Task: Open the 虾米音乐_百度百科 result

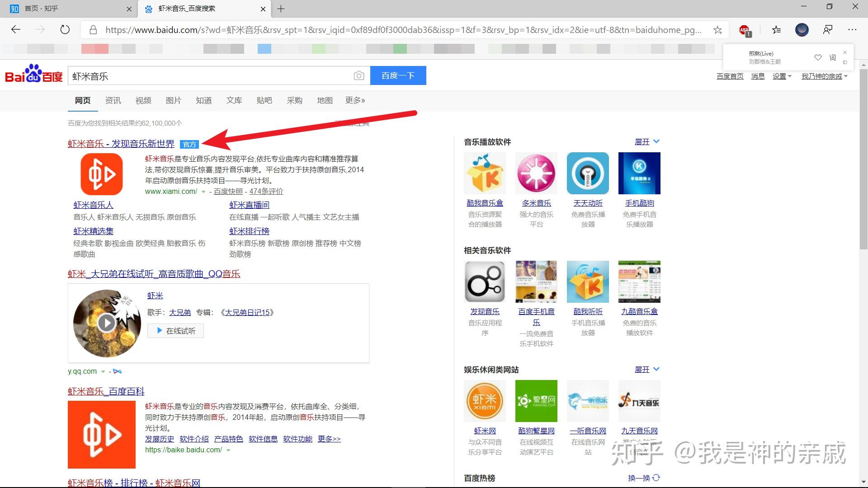Action: point(106,391)
